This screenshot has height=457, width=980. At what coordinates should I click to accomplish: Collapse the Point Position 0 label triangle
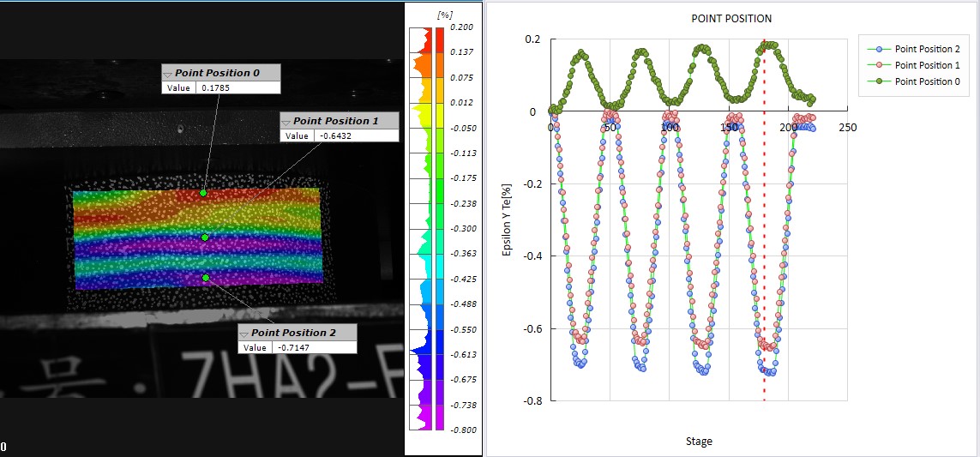pos(168,74)
